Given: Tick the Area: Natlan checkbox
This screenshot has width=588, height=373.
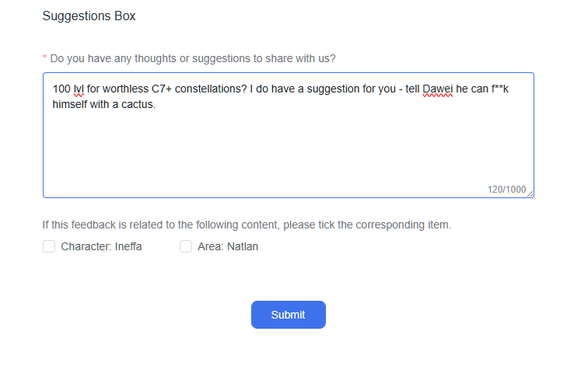Looking at the screenshot, I should tap(186, 247).
